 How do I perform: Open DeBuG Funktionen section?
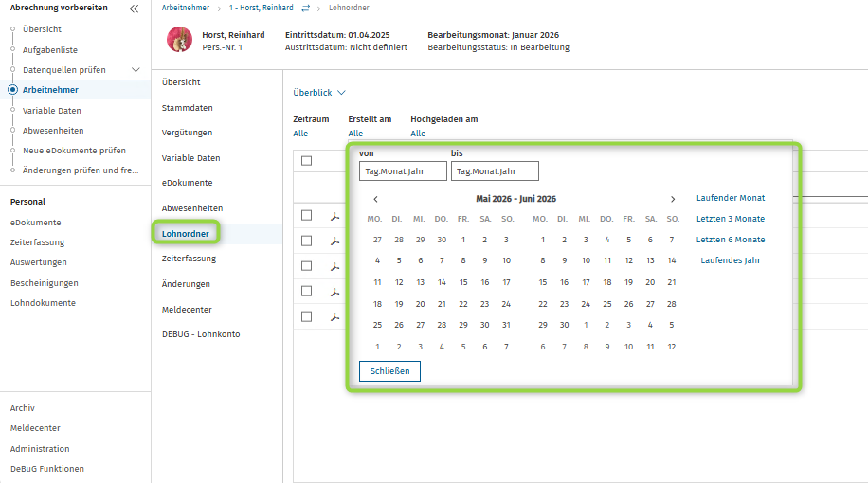[x=47, y=469]
